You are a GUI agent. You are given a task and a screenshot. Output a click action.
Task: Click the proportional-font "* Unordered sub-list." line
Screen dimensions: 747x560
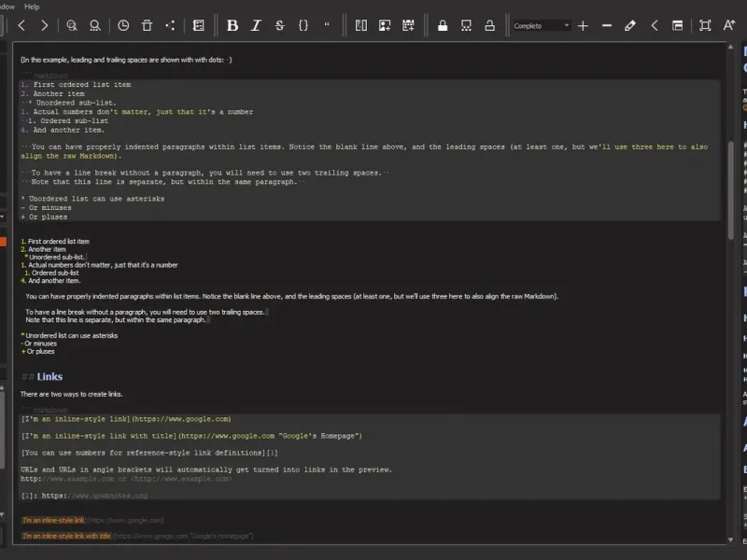click(55, 258)
